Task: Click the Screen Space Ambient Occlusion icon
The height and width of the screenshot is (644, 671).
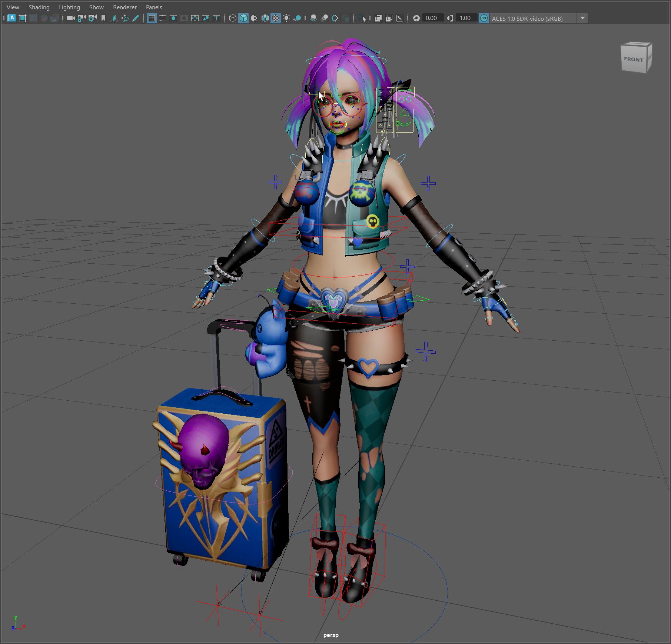Action: coord(313,18)
